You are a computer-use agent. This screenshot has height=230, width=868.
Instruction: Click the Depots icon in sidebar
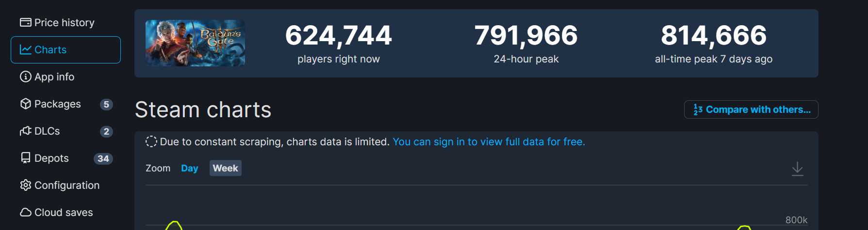click(x=25, y=158)
